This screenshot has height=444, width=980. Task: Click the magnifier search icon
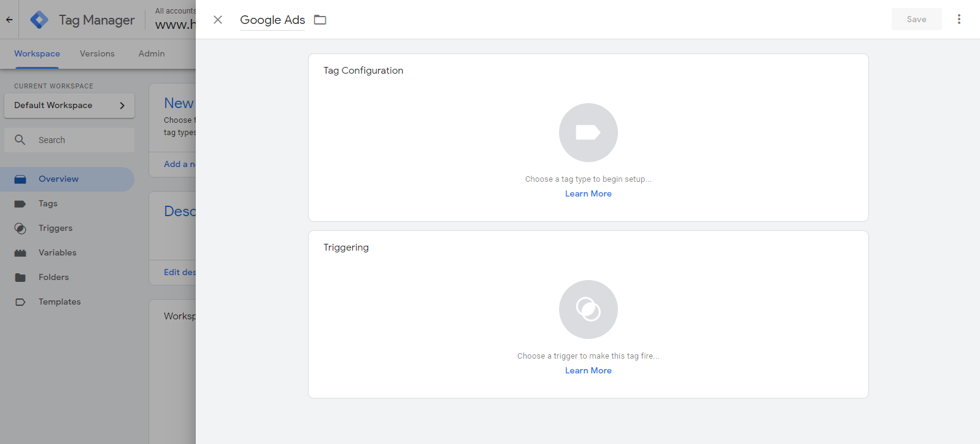click(x=20, y=140)
